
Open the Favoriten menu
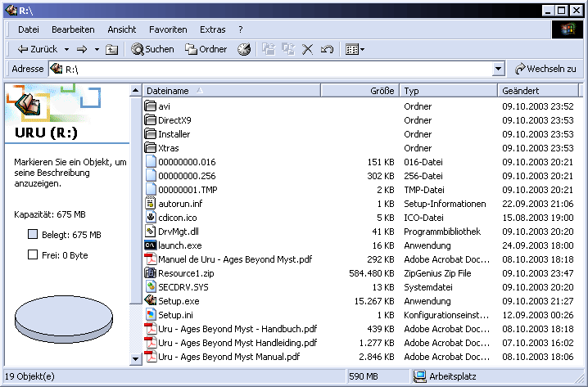pyautogui.click(x=168, y=29)
